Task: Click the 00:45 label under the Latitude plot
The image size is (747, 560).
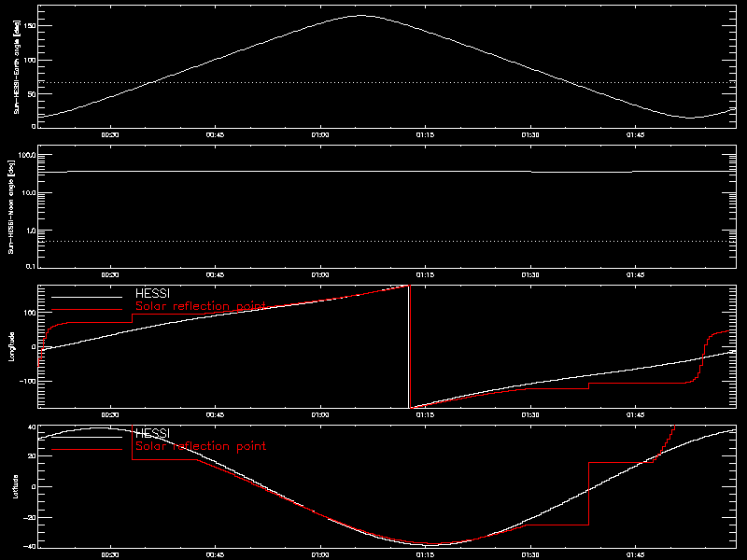Action: pyautogui.click(x=215, y=555)
